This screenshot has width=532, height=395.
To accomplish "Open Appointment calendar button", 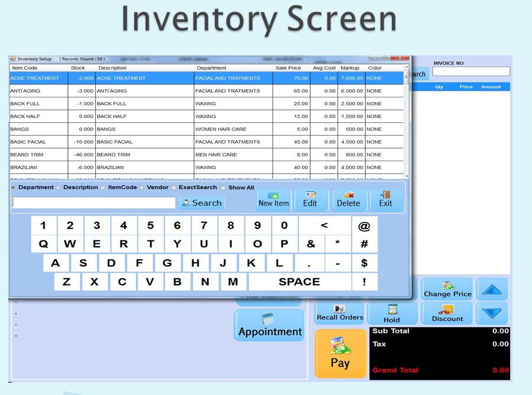I will tap(270, 325).
